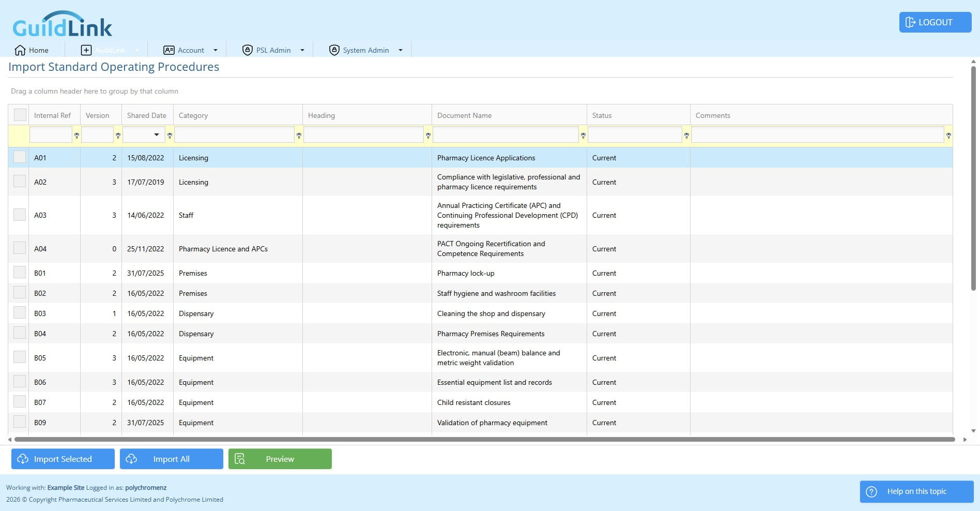
Task: Open the Shared Date filter dropdown
Action: 157,135
